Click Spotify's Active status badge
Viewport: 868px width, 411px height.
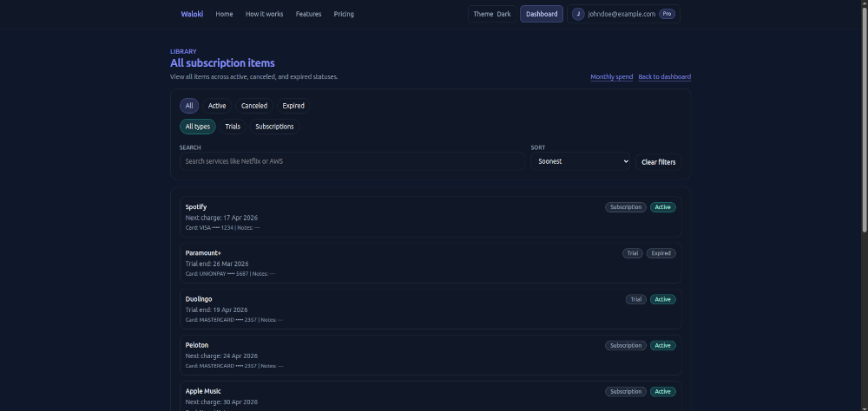point(662,207)
